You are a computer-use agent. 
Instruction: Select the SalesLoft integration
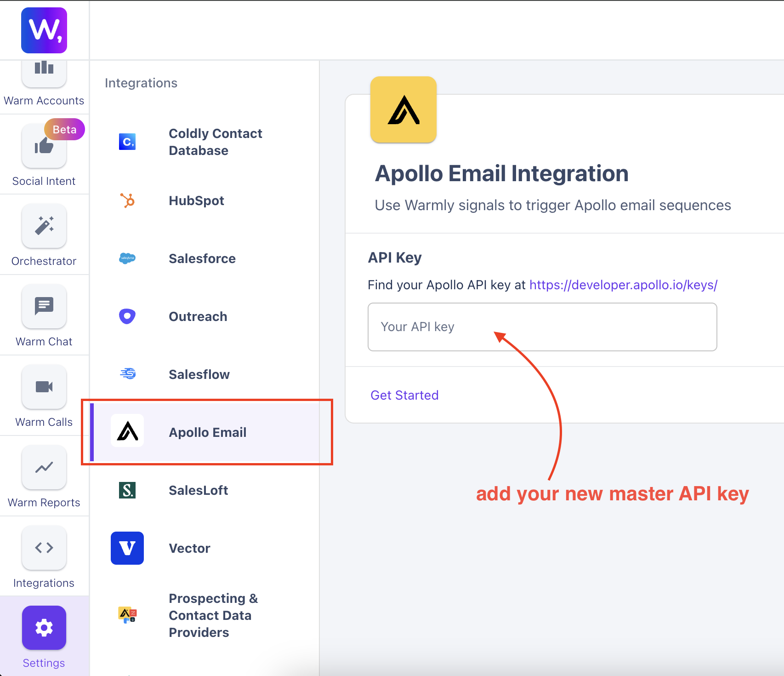point(205,490)
